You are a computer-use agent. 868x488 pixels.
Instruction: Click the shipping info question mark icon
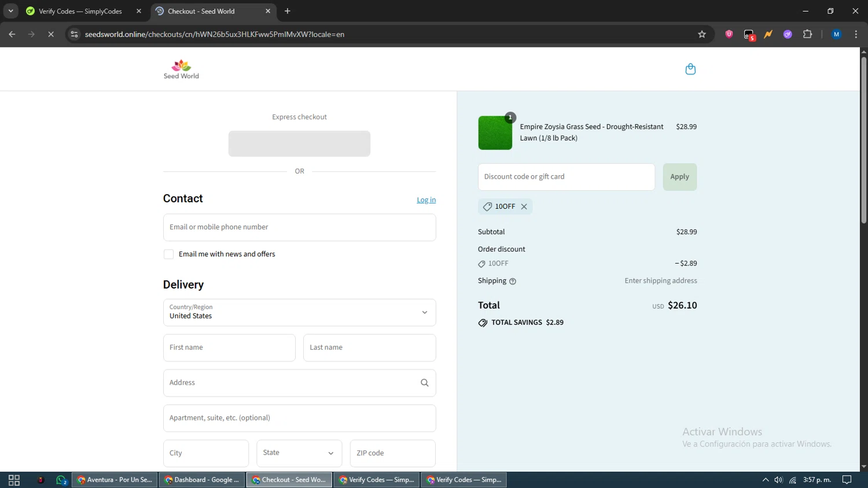coord(513,282)
